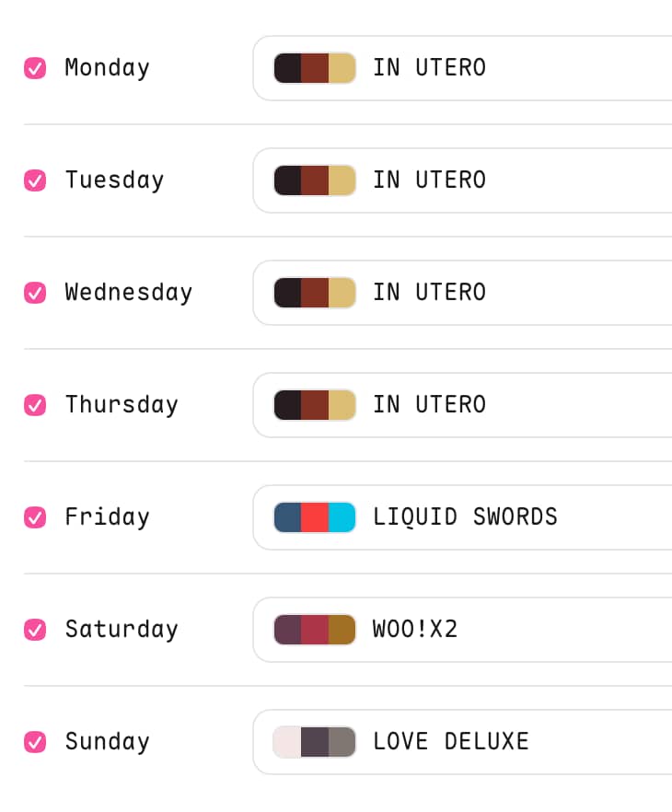This screenshot has height=812, width=672.
Task: Toggle the Sunday checkbox
Action: (35, 742)
